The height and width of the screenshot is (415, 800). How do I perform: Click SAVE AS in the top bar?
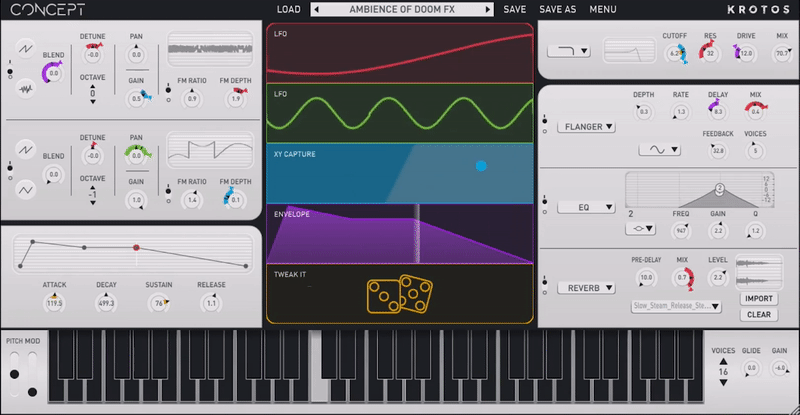558,9
